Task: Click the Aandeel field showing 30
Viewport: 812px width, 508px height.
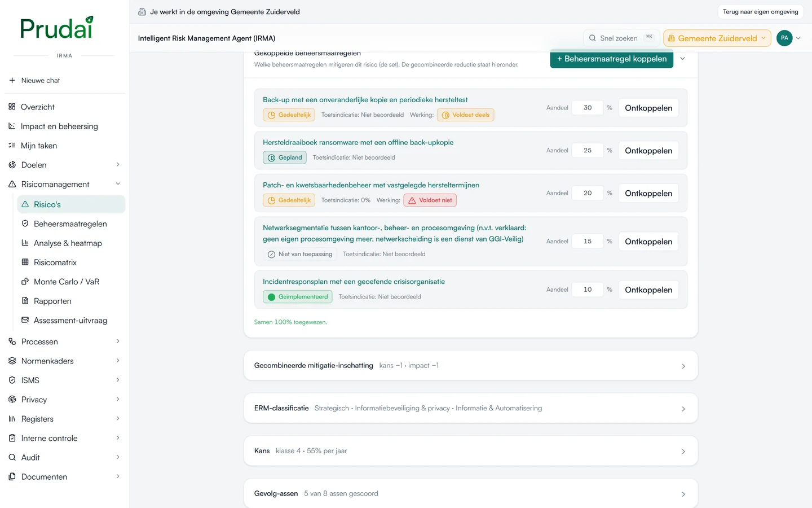Action: tap(588, 108)
